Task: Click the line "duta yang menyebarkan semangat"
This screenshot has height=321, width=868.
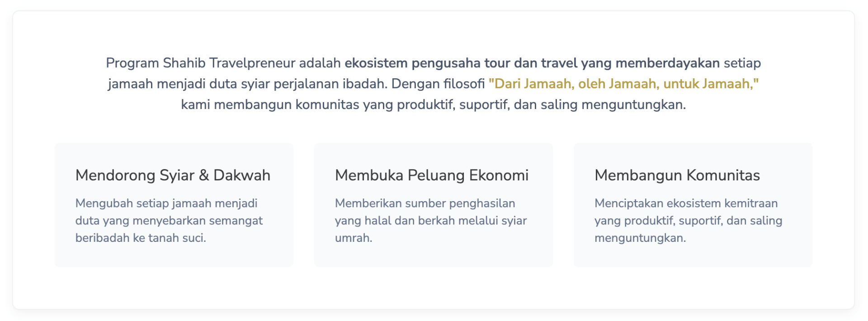Action: click(169, 221)
